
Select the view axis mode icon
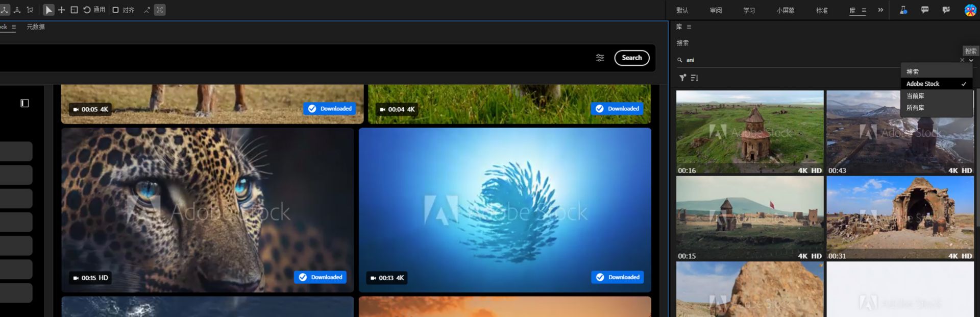tap(30, 10)
